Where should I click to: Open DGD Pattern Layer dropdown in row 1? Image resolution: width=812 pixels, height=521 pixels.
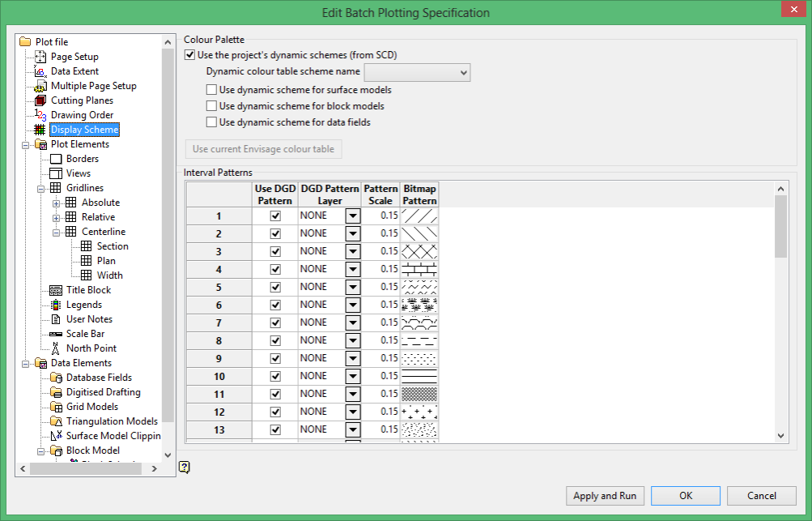[353, 216]
